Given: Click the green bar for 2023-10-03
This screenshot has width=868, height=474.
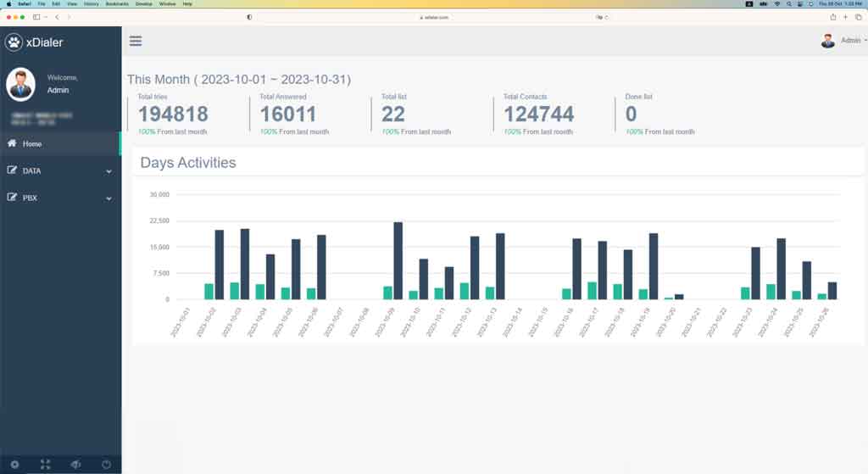Looking at the screenshot, I should coord(235,291).
